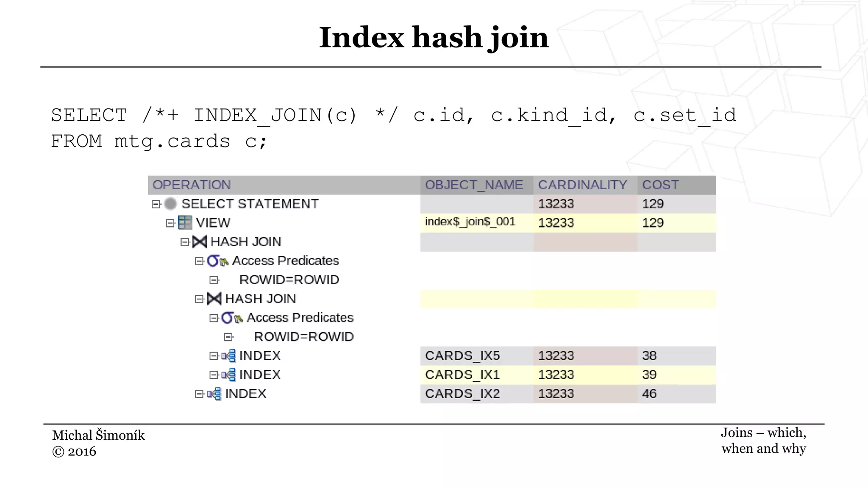Collapse the first Access Predicates node

click(199, 261)
